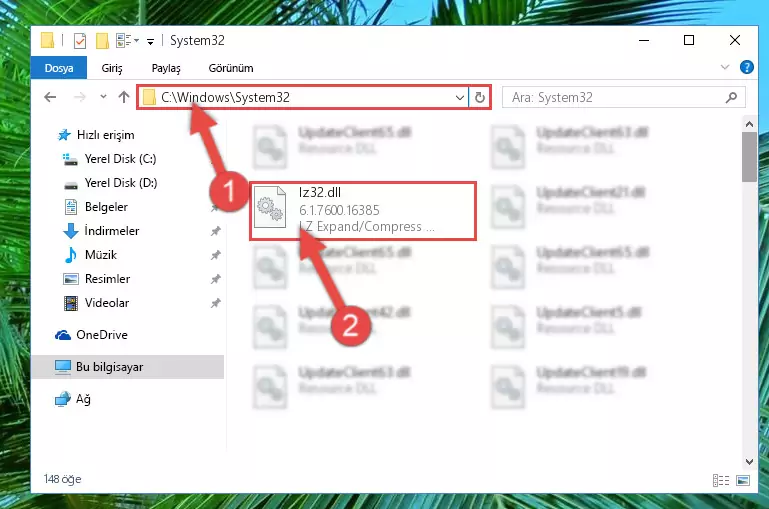Open the Dosya ribbon tab
This screenshot has height=509, width=769.
(x=59, y=68)
